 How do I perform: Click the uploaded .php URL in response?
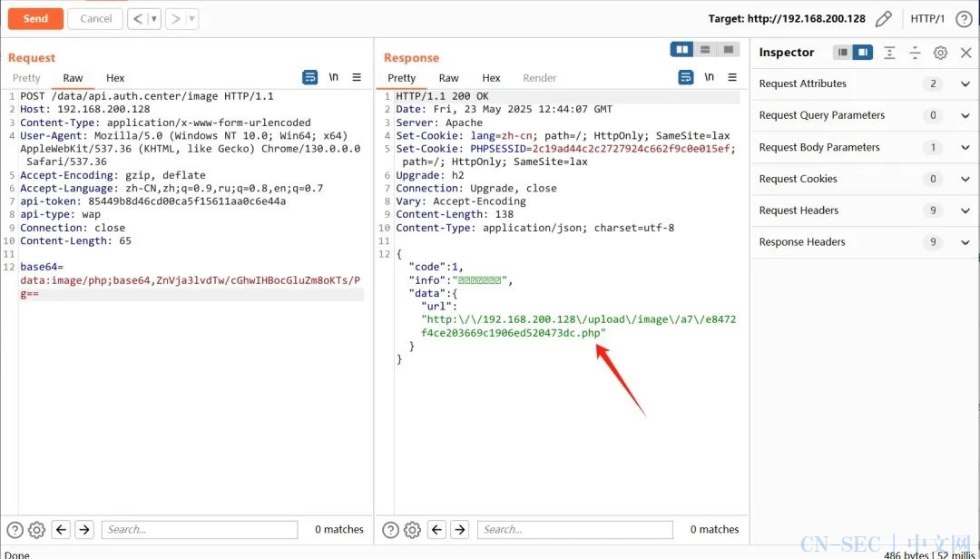(578, 327)
